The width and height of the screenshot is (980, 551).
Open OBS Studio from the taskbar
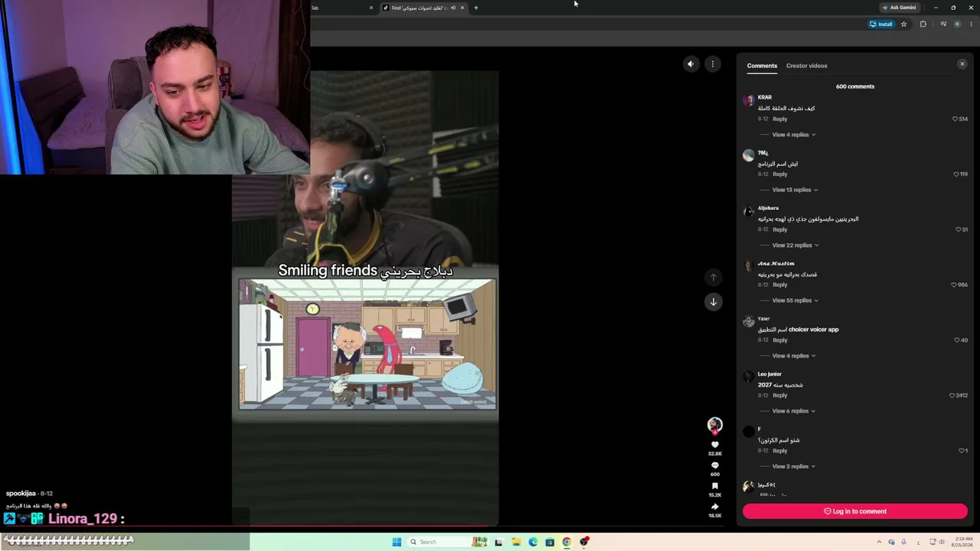coord(584,542)
